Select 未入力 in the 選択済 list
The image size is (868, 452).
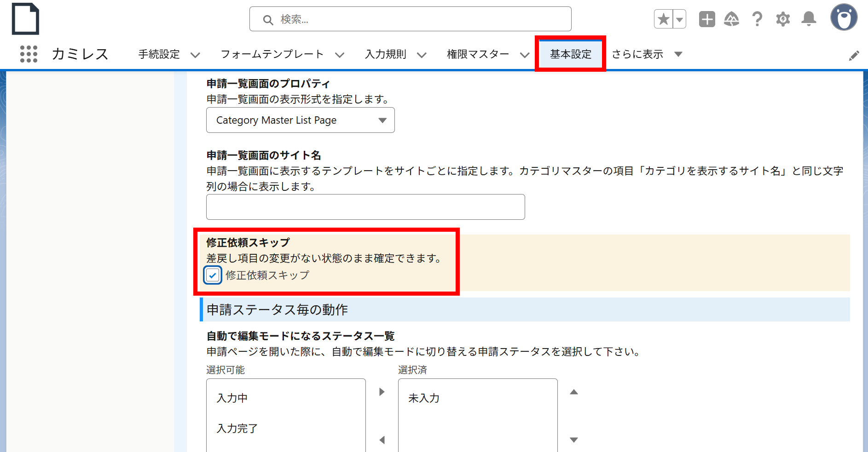point(478,398)
